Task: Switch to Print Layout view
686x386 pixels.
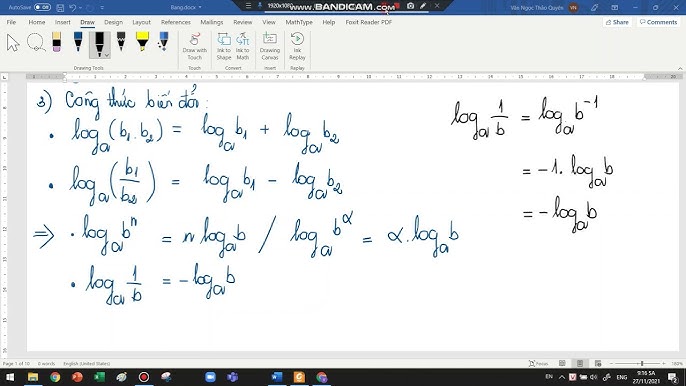Action: click(x=580, y=363)
